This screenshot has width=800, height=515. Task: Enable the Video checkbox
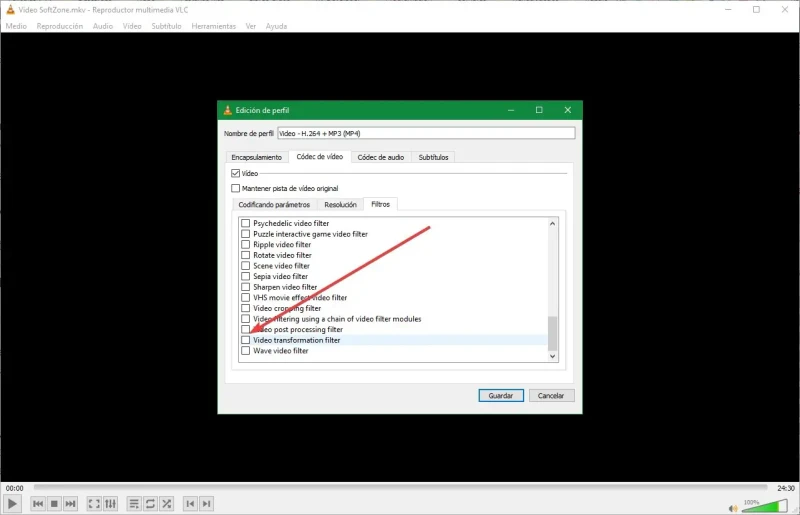click(x=235, y=174)
